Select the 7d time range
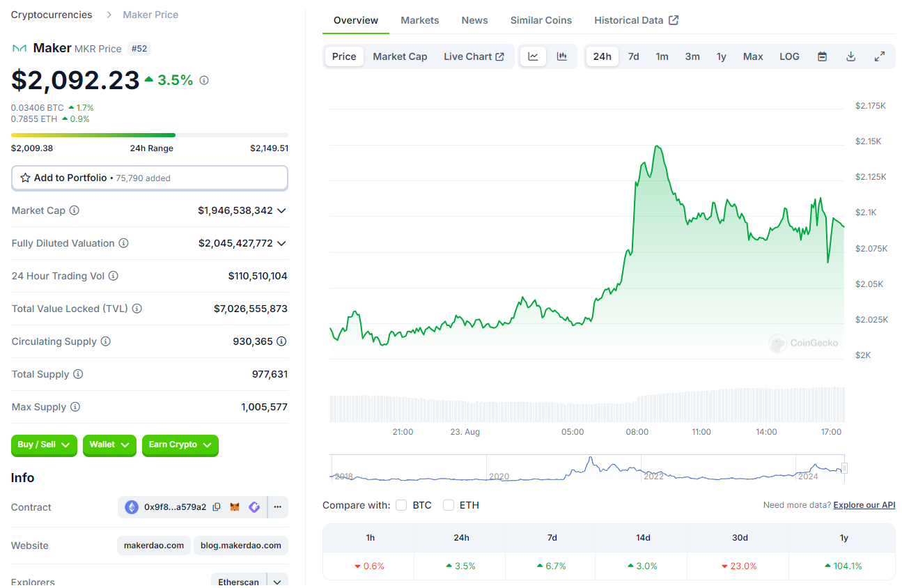Viewport: 902px width, 588px height. click(634, 56)
